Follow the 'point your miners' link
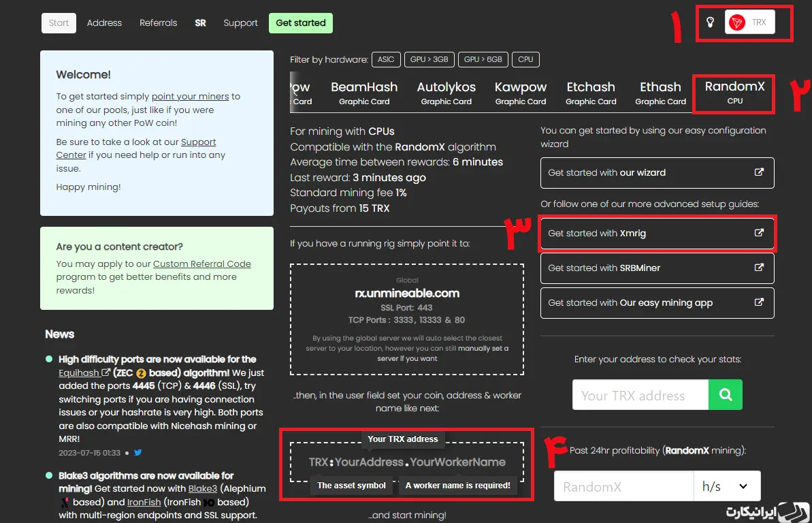The image size is (812, 523). (190, 97)
